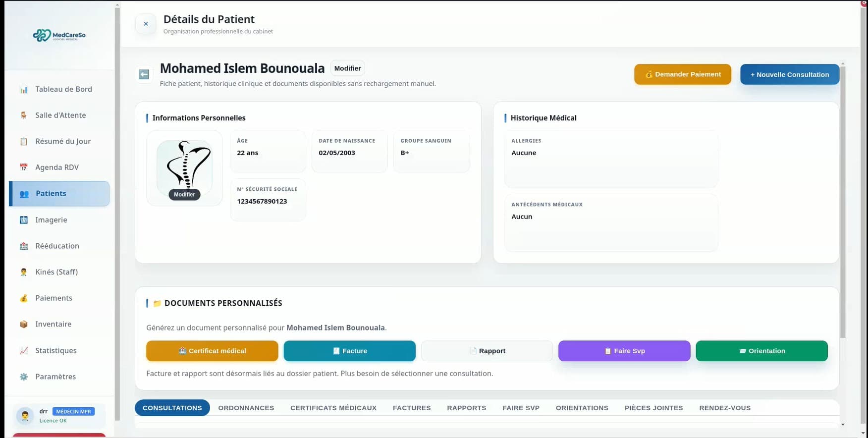The height and width of the screenshot is (438, 868).
Task: Open the RENDEZ-VOUS tab
Action: (725, 408)
